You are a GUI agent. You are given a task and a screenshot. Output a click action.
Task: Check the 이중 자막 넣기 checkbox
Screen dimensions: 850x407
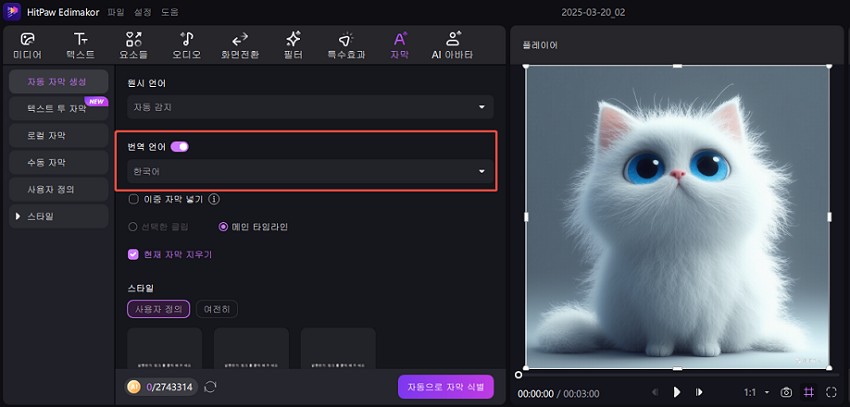pyautogui.click(x=133, y=199)
